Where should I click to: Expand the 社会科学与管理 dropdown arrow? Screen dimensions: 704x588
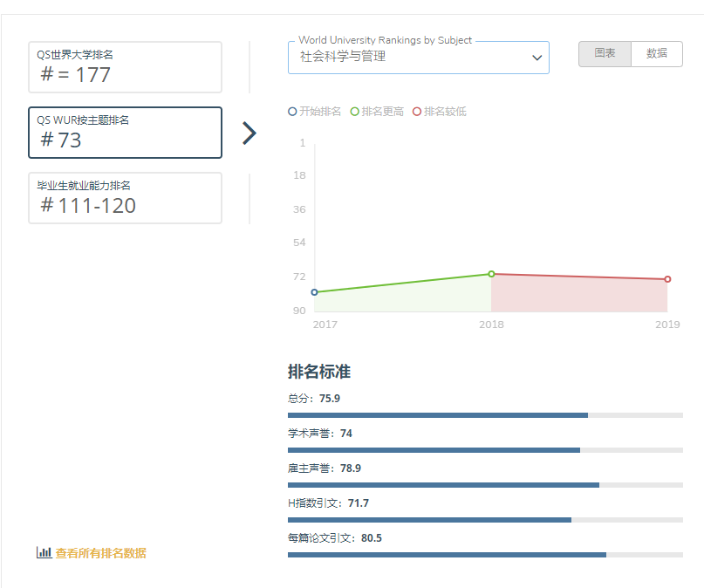[x=537, y=58]
